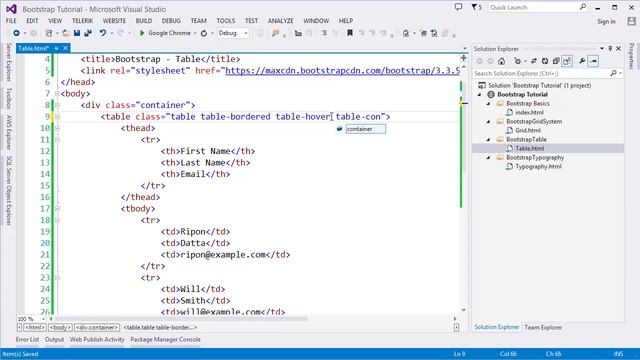Viewport: 640px width, 360px height.
Task: Click Sync with Active Document icon
Action: [533, 61]
